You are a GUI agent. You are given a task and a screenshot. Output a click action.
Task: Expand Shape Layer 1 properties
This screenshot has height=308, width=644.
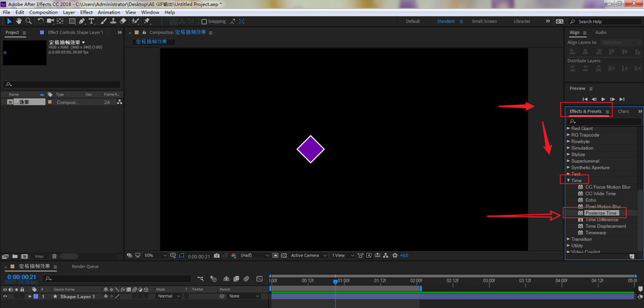(30, 296)
